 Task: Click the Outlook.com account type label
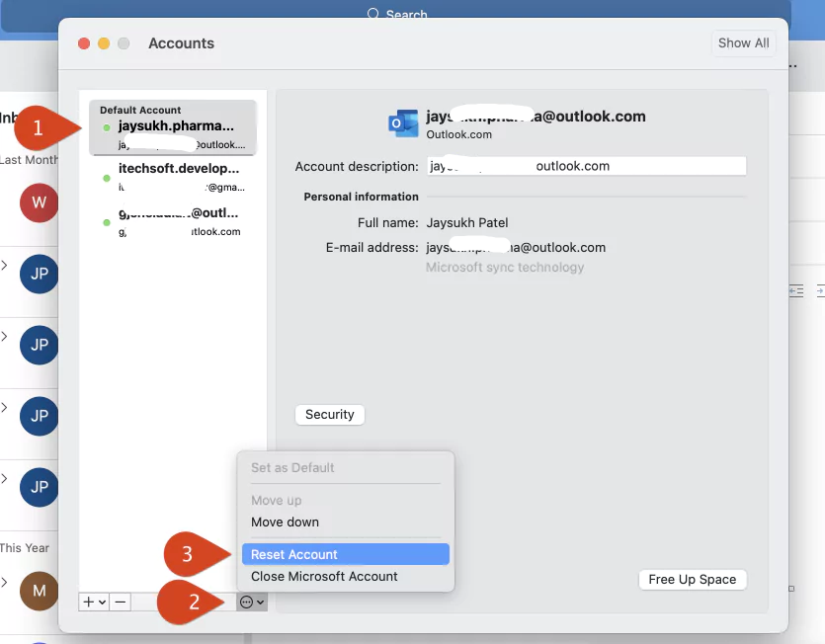(458, 134)
